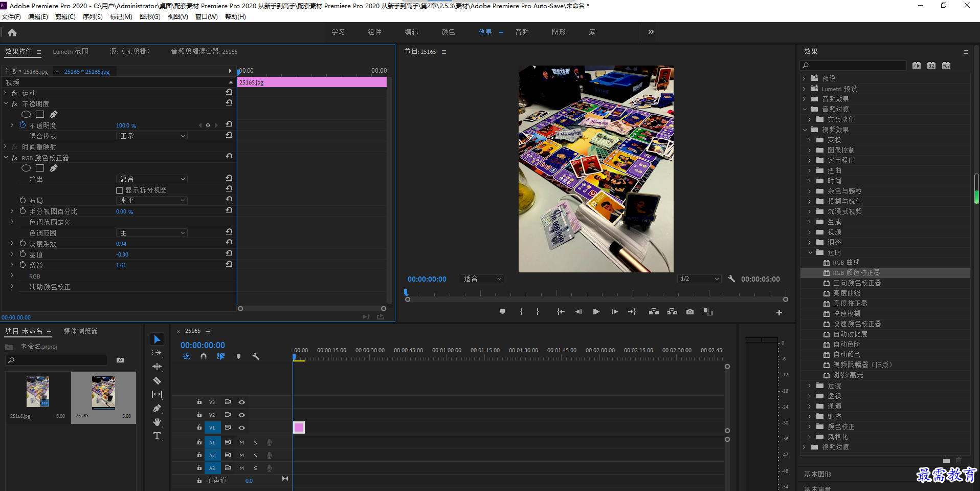Viewport: 980px width, 491px height.
Task: Open timeline display settings wrench
Action: click(256, 356)
